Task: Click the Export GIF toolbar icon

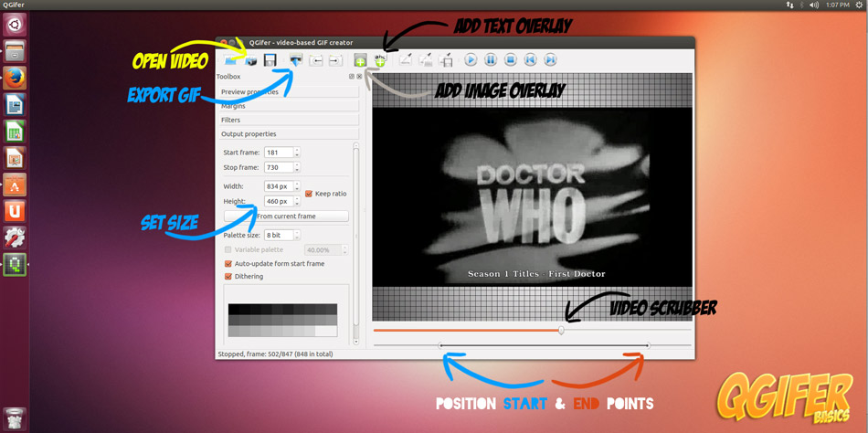Action: (296, 60)
